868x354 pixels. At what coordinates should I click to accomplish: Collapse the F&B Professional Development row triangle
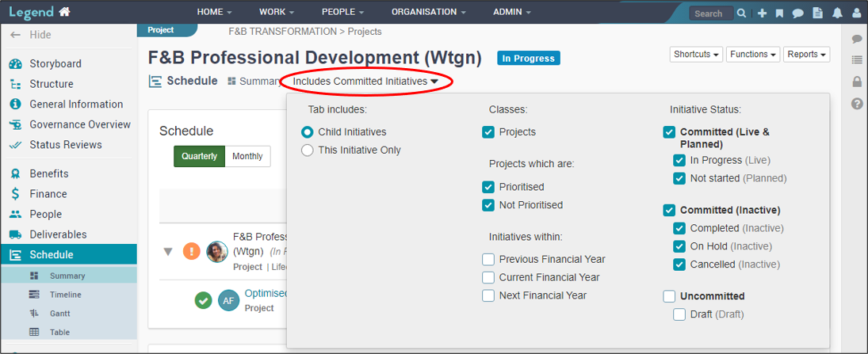(x=168, y=252)
